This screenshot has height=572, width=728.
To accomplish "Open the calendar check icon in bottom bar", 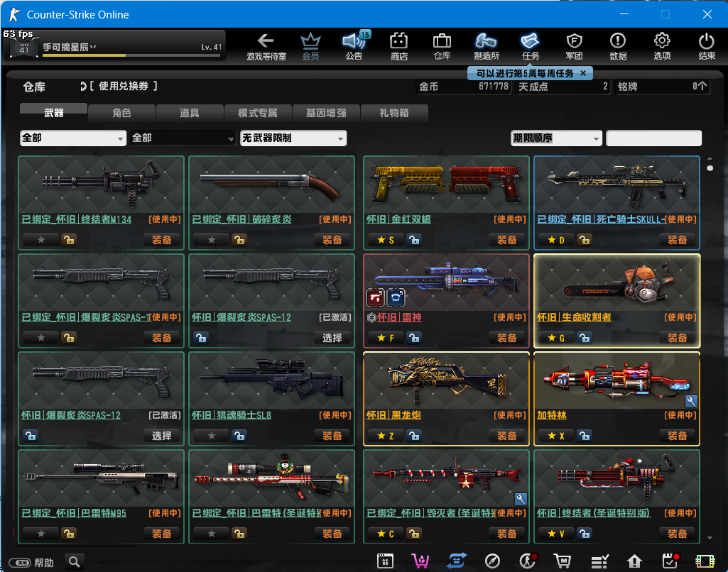I will (670, 561).
